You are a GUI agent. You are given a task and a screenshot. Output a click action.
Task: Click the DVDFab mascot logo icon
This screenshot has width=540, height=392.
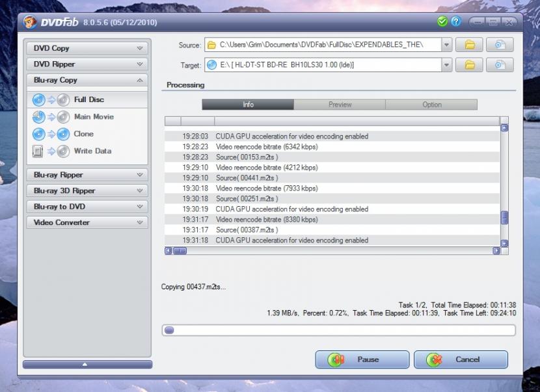30,22
